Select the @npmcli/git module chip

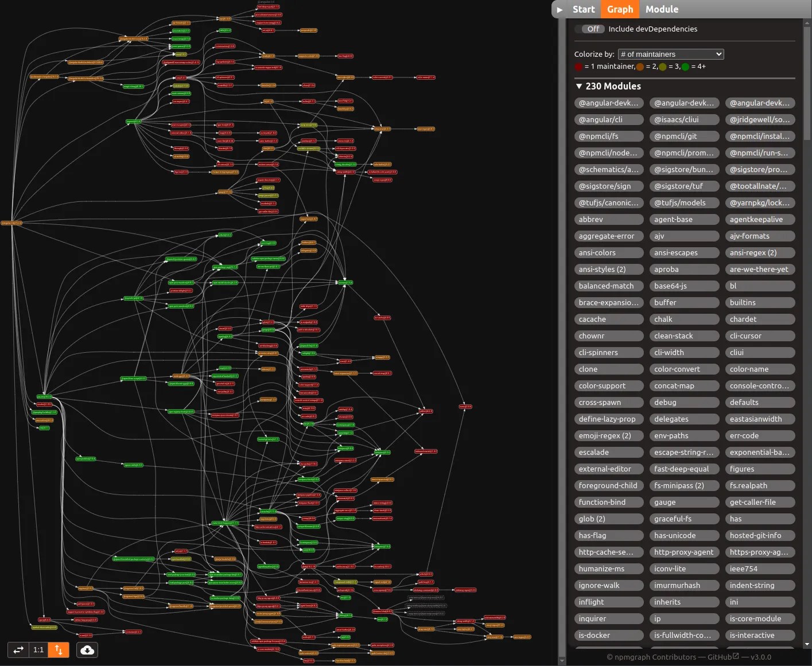pos(685,136)
